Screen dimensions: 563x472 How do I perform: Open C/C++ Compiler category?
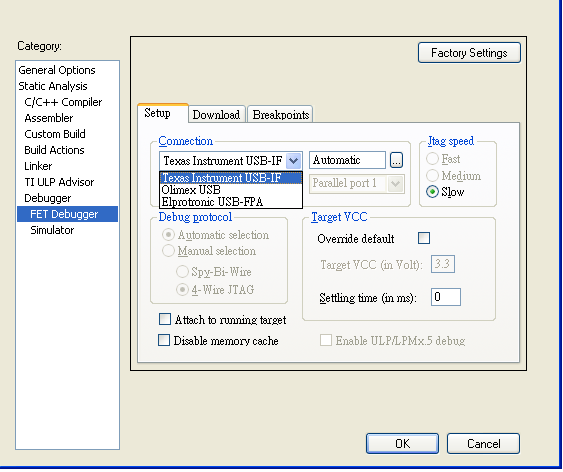[63, 102]
